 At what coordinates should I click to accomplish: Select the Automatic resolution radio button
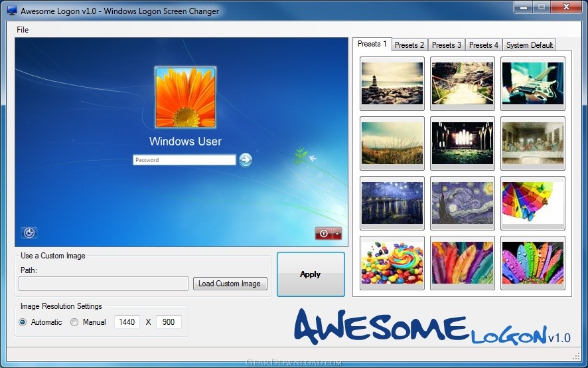click(23, 322)
